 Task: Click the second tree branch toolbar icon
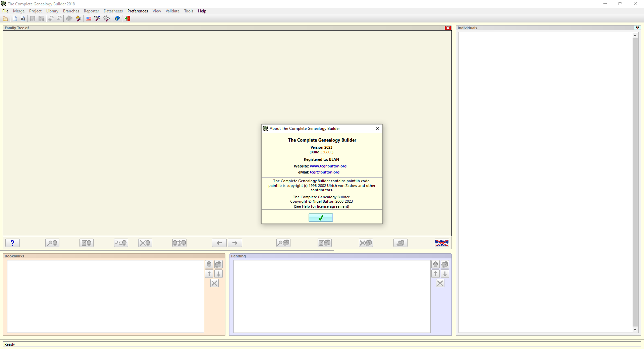59,19
